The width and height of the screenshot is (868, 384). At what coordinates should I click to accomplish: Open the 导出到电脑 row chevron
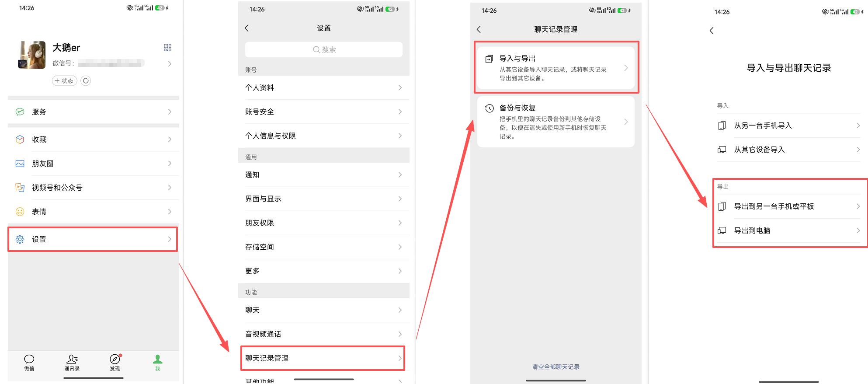[858, 230]
